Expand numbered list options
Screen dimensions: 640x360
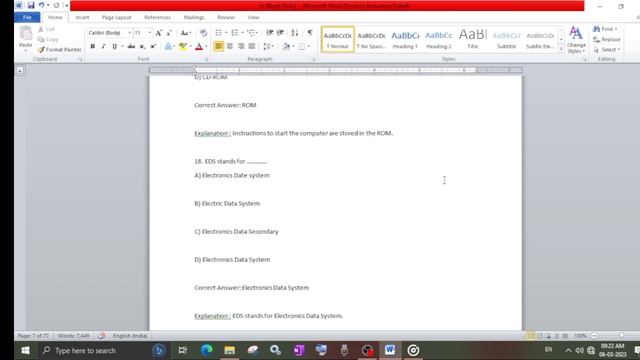[x=242, y=33]
